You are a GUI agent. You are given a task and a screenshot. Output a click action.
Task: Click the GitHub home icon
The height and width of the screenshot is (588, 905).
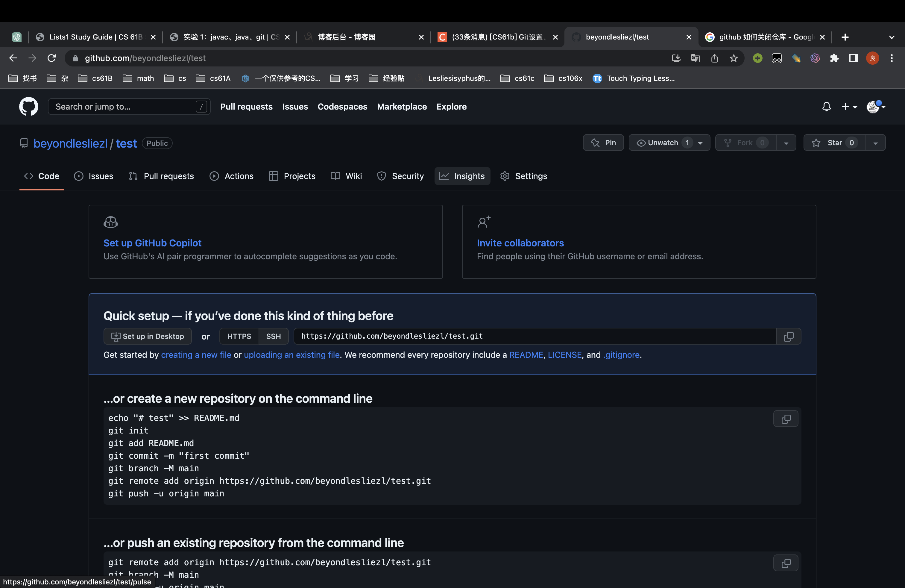point(28,106)
